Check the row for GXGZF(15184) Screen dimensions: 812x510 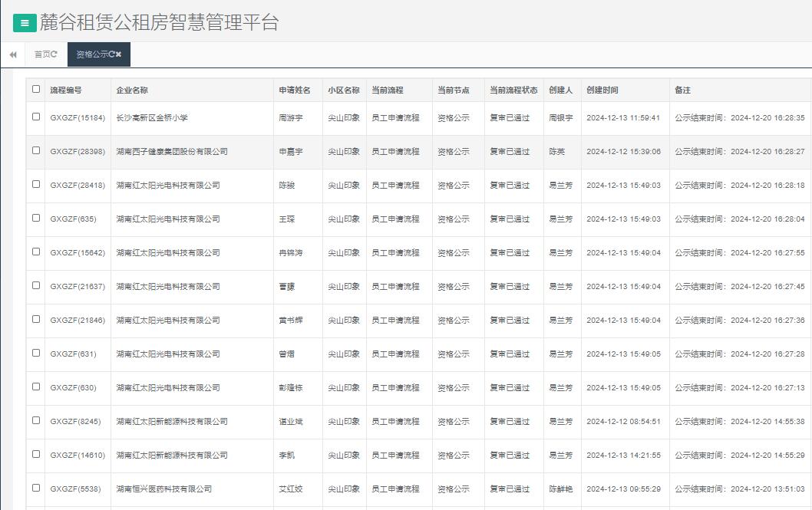point(36,117)
